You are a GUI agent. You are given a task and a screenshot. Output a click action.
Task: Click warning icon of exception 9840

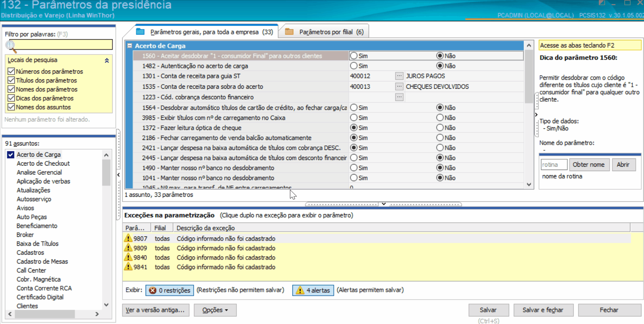click(x=128, y=257)
